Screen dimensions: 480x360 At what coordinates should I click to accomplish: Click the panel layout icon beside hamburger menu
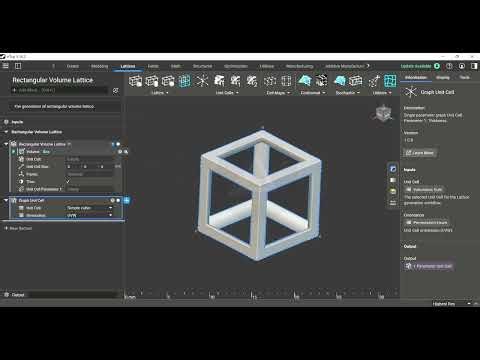tap(18, 66)
